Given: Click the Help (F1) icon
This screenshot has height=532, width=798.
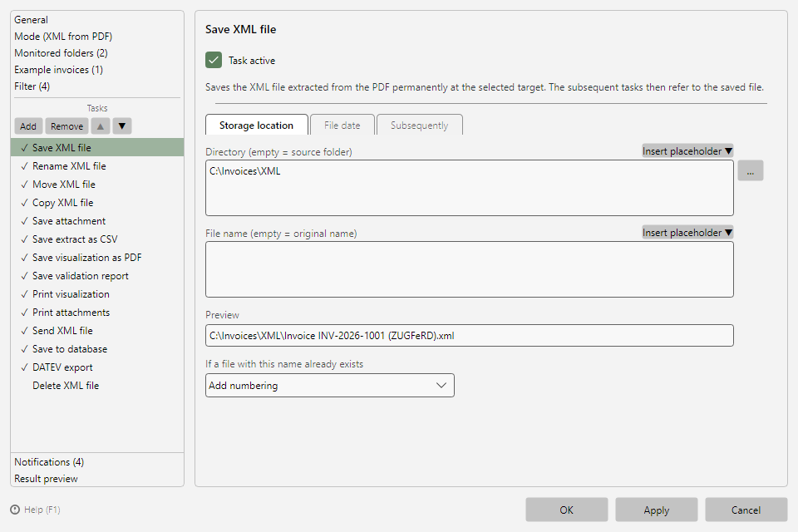Looking at the screenshot, I should coord(15,510).
